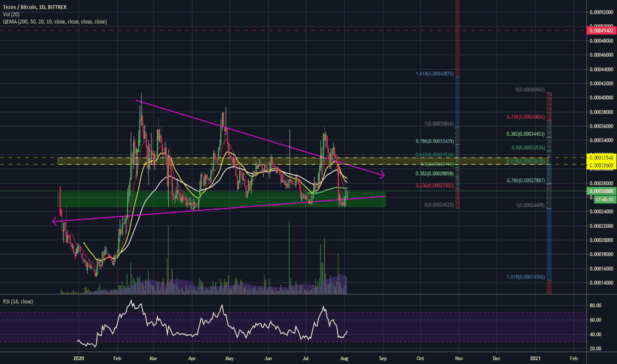
Task: Click the 0.00028000 price axis value
Action: tap(601, 183)
